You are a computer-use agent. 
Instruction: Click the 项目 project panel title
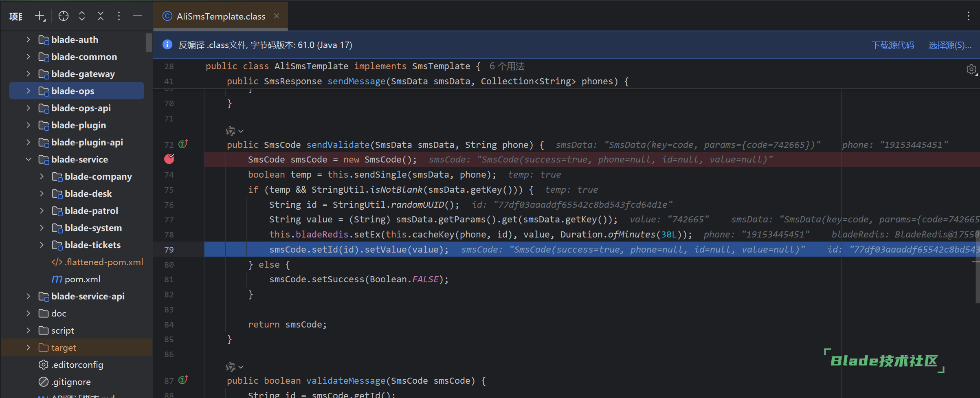click(16, 16)
